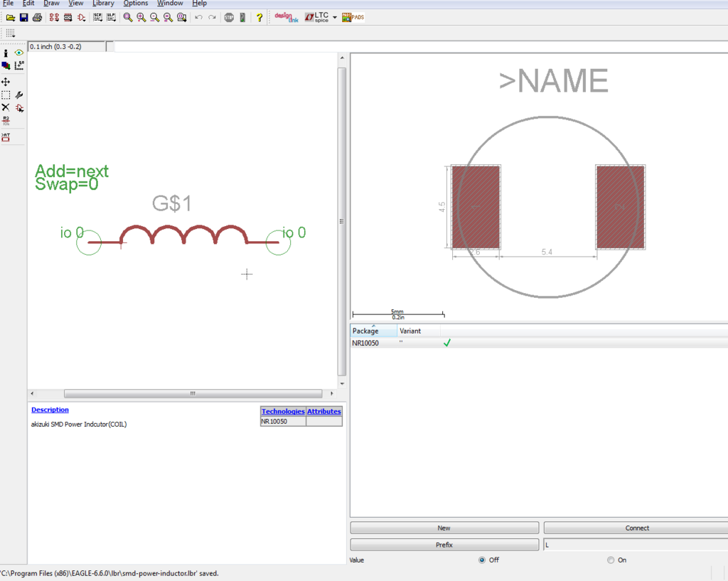
Task: Open the Display layers tool
Action: point(6,65)
